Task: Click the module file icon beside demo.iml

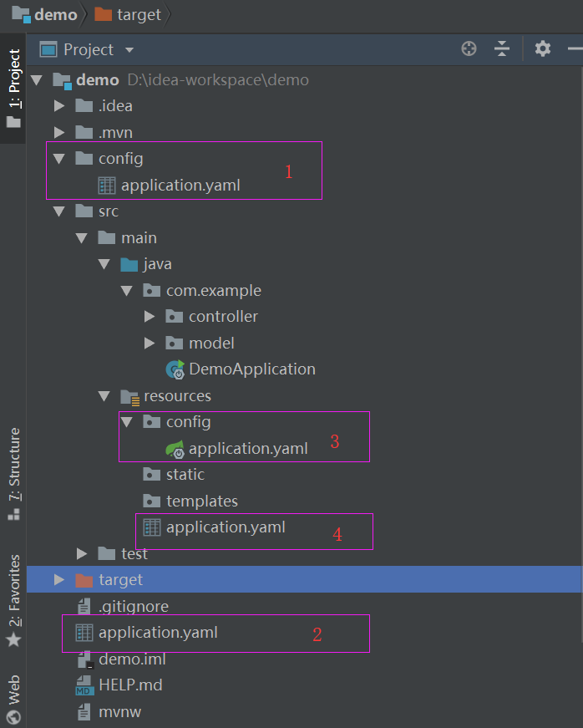Action: 83,659
